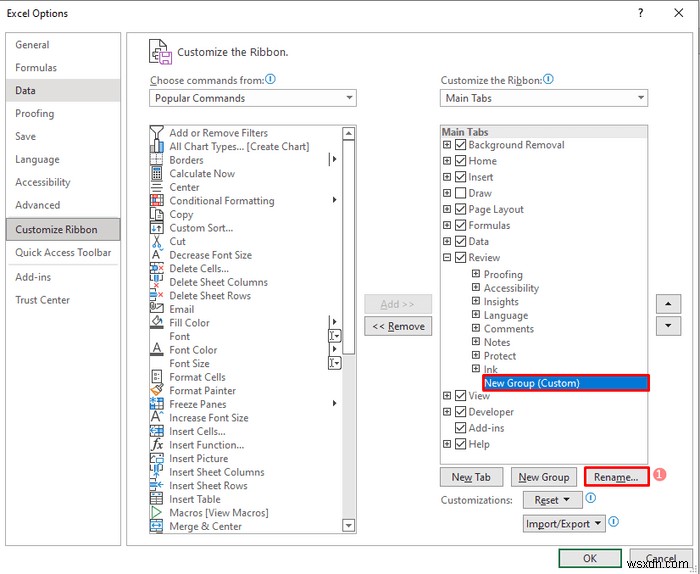Click the New Group button
This screenshot has height=574, width=700.
[544, 477]
